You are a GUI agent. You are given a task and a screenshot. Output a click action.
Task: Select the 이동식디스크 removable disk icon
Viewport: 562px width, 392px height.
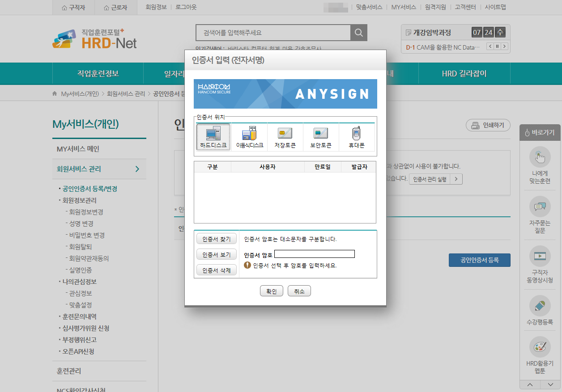[249, 137]
